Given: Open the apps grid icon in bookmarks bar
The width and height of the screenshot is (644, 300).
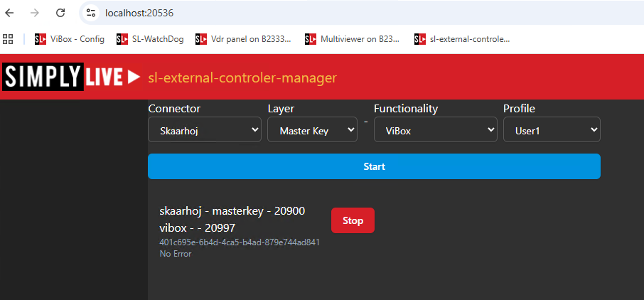Looking at the screenshot, I should point(8,39).
